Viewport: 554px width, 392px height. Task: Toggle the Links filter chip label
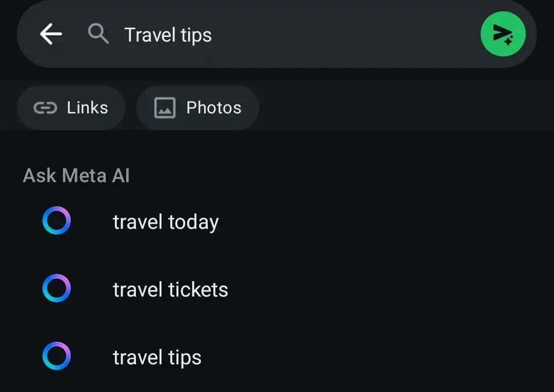(x=87, y=108)
